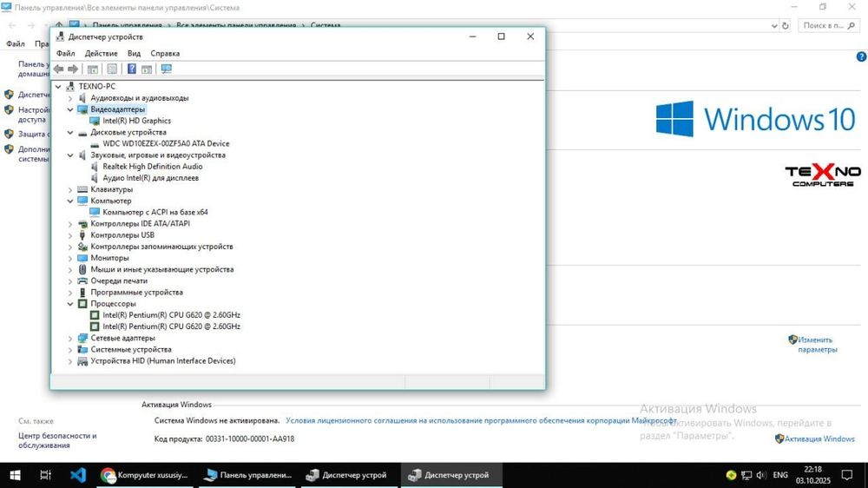
Task: Open the Вид menu
Action: pos(134,54)
